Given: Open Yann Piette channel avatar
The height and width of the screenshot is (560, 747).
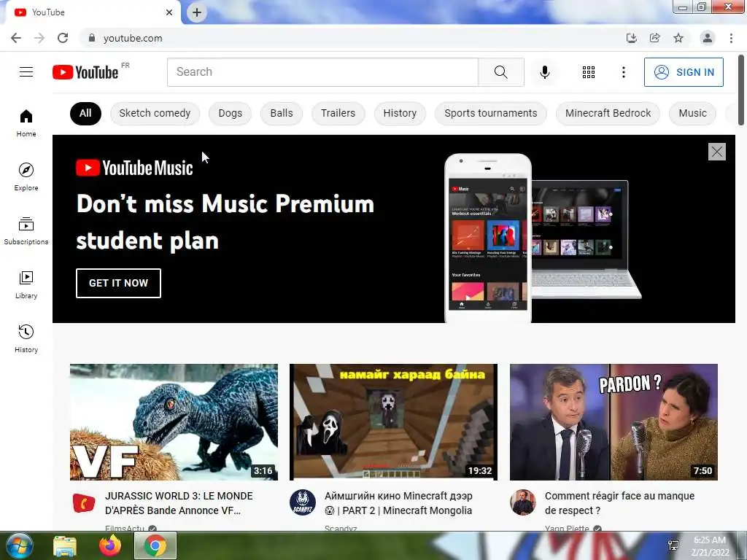Looking at the screenshot, I should tap(522, 502).
